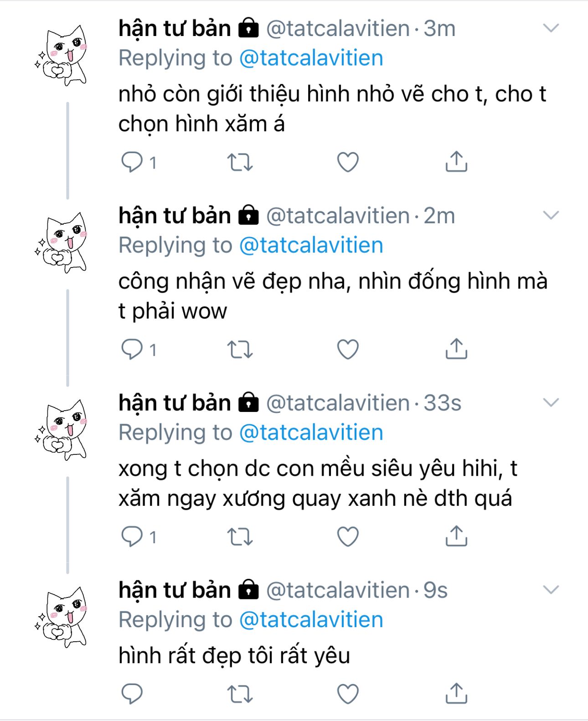Reply to the 33s tweet about con mều
The height and width of the screenshot is (721, 588).
pos(132,536)
